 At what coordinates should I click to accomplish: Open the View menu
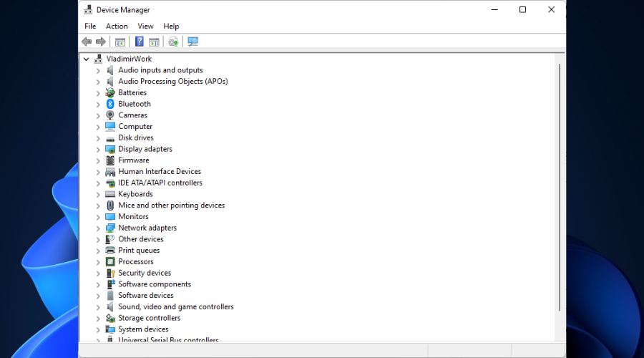click(x=145, y=26)
